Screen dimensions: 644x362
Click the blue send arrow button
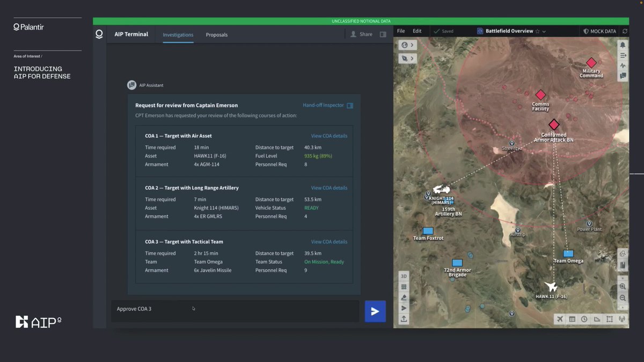375,311
